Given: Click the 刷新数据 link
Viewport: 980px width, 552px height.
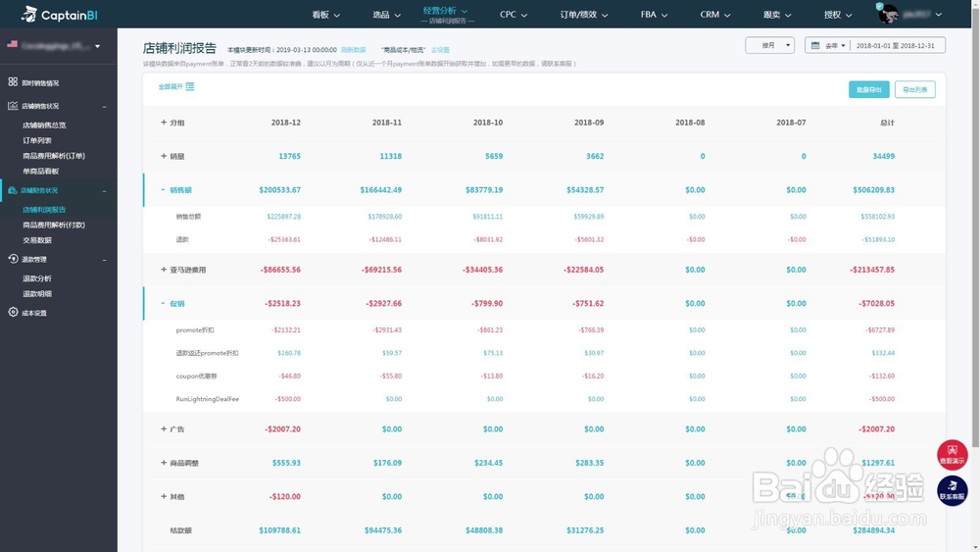Looking at the screenshot, I should click(353, 50).
